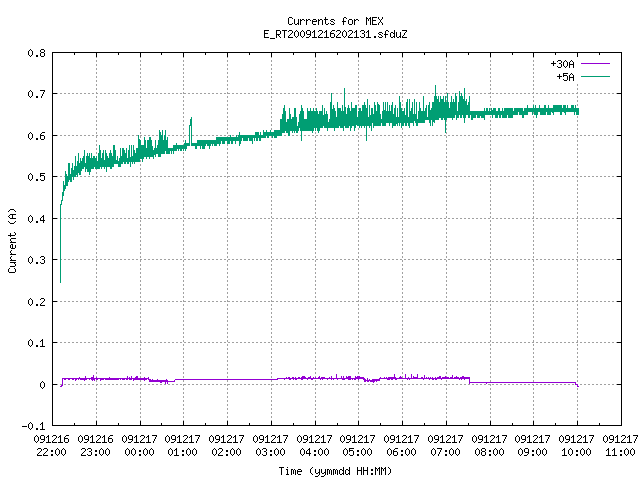Click the purple +30A legend line sample
640x480 pixels.
[x=595, y=64]
